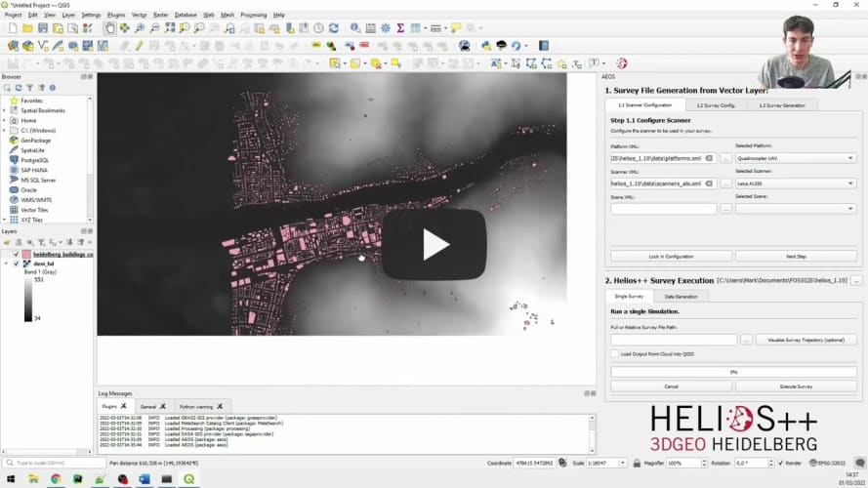
Task: Click the Filter Legend icon in Layers
Action: tap(41, 242)
